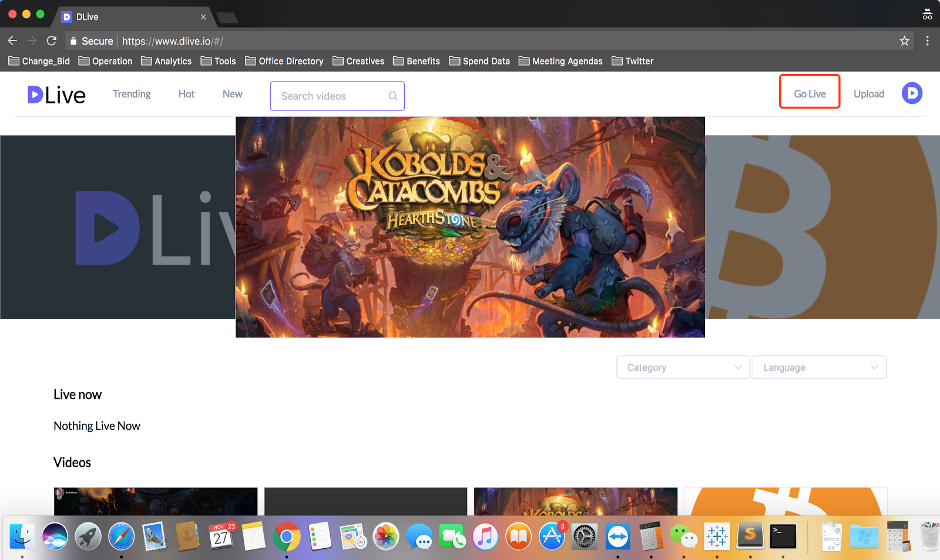This screenshot has height=560, width=940.
Task: Open the Office Directory bookmarks folder
Action: coord(284,61)
